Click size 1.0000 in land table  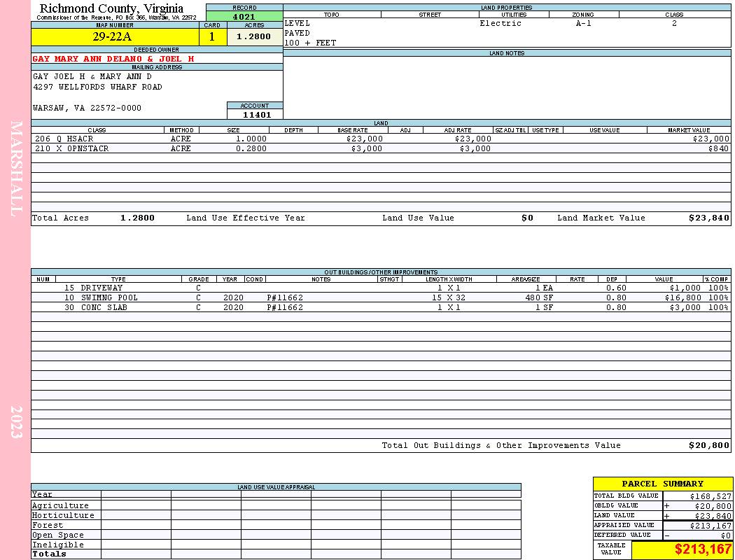[x=251, y=139]
